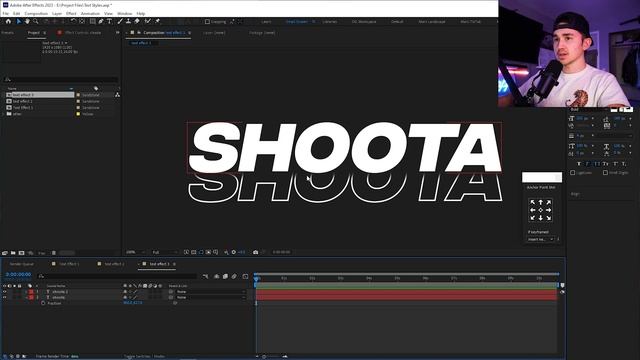Toggle All Caps in Character panel
640x360 pixels.
point(597,164)
